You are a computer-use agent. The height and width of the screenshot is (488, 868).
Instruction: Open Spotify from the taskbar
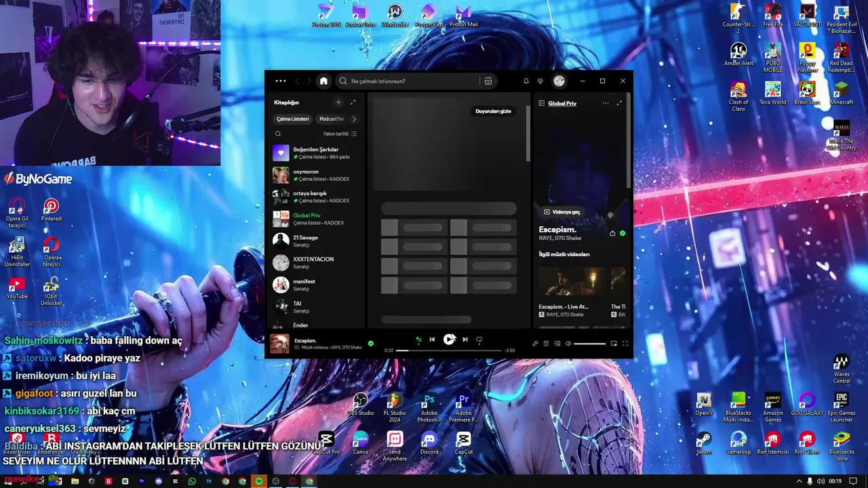(259, 481)
